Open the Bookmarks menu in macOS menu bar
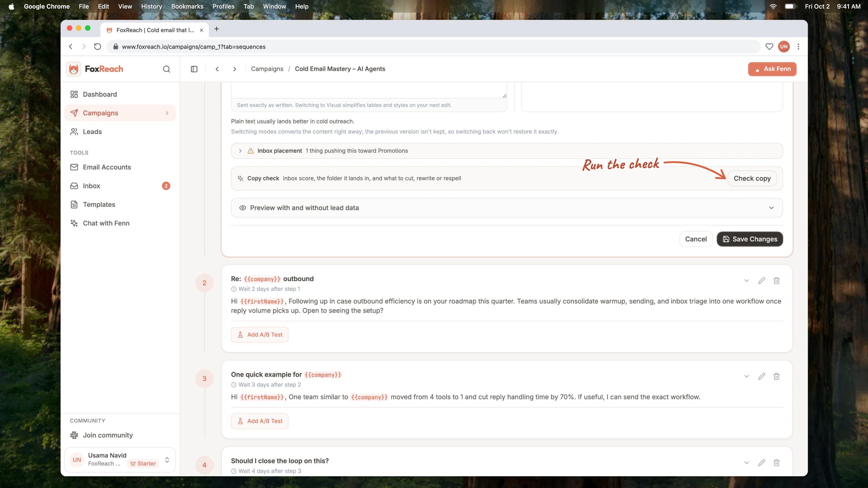This screenshot has height=488, width=868. 187,6
